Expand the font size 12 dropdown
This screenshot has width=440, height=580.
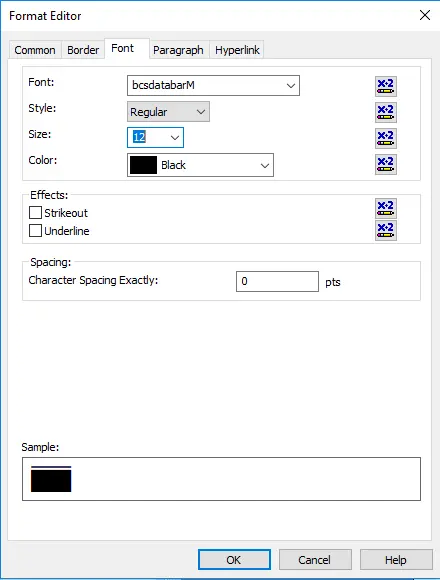coord(175,138)
